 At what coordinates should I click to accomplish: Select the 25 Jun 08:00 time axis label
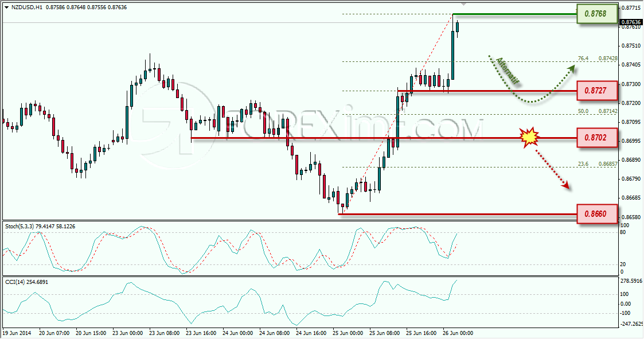[x=385, y=333]
